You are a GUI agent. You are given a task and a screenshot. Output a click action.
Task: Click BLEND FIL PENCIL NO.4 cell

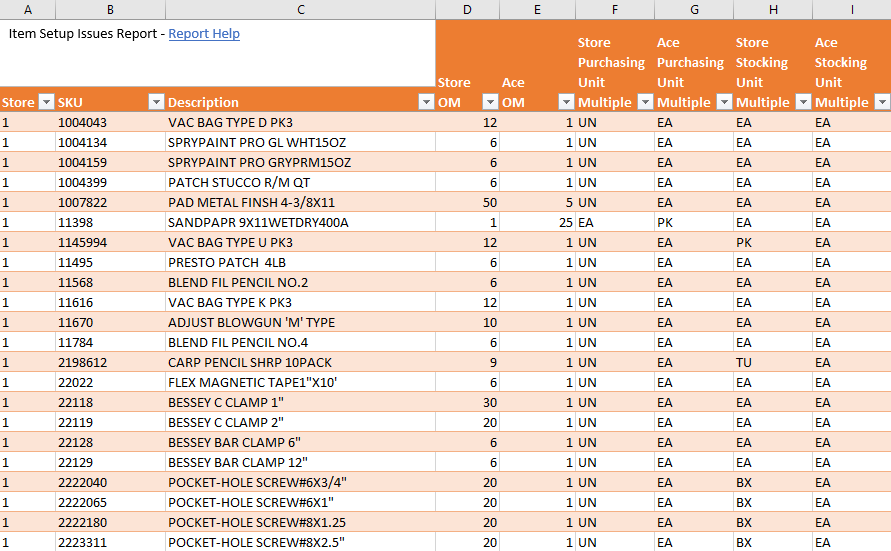[301, 342]
